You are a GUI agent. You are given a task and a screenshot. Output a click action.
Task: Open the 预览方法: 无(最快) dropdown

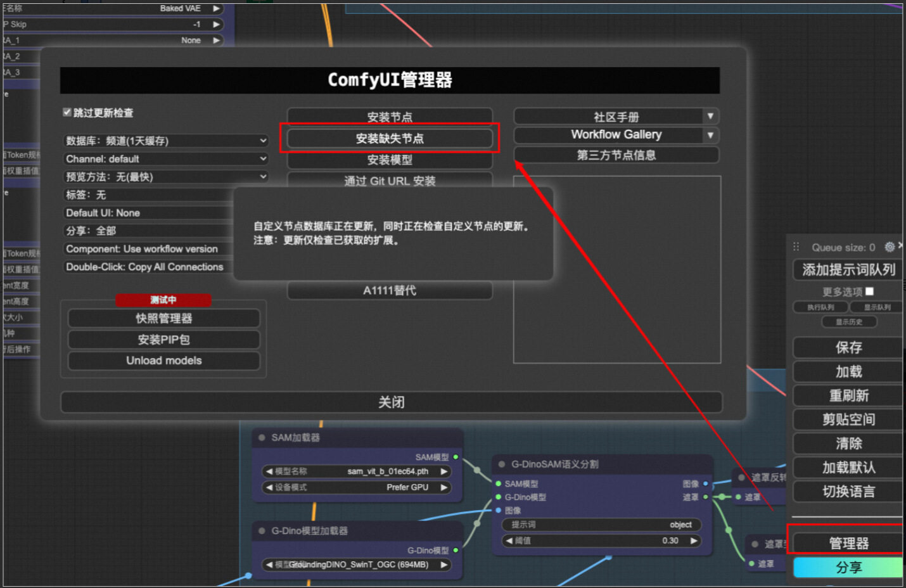[167, 177]
